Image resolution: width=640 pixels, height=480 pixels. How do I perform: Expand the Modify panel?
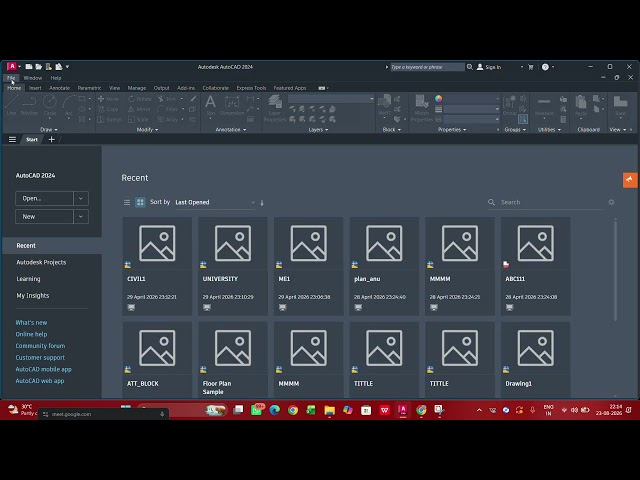[x=147, y=129]
